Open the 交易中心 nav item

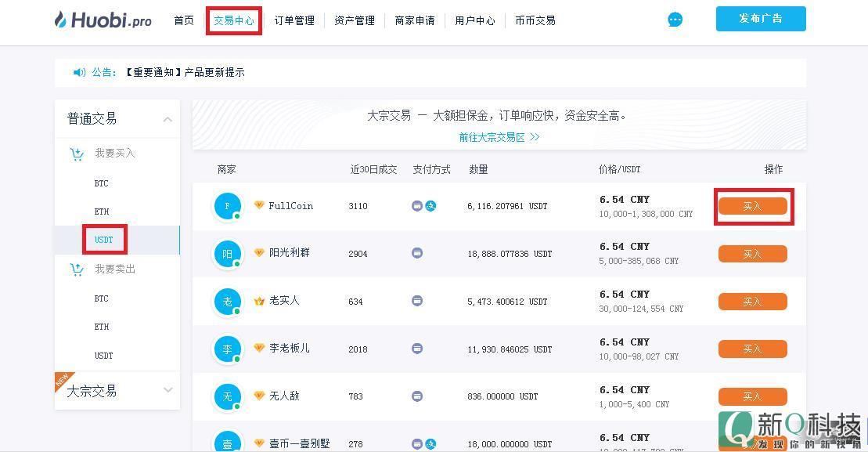coord(233,20)
